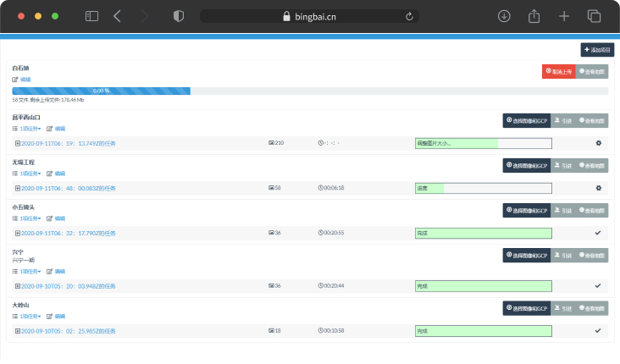Viewport: 620px width, 364px height.
Task: Cancel the upload for project 白石镇
Action: pyautogui.click(x=558, y=72)
